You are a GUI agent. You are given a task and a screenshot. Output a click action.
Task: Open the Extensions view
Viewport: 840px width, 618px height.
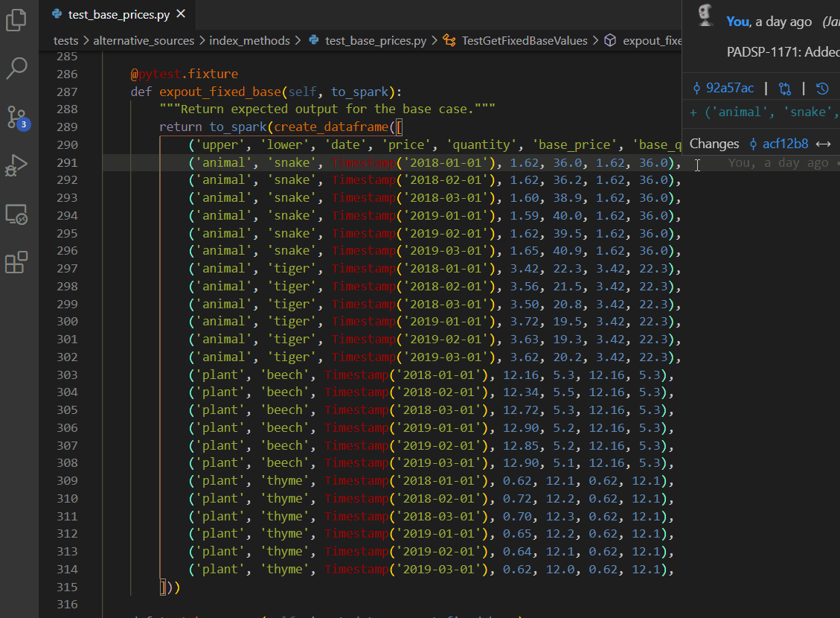16,263
